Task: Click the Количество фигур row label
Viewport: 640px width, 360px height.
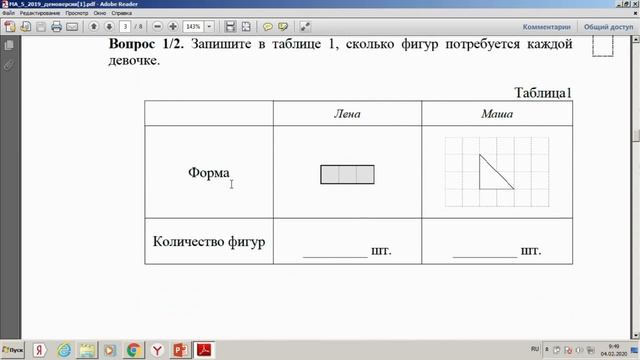Action: [x=209, y=242]
